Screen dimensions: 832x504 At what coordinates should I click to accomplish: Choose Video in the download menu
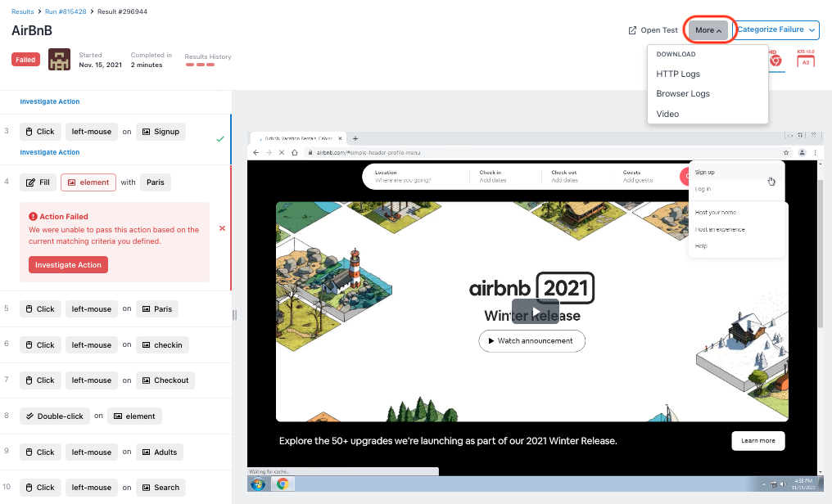pyautogui.click(x=667, y=114)
